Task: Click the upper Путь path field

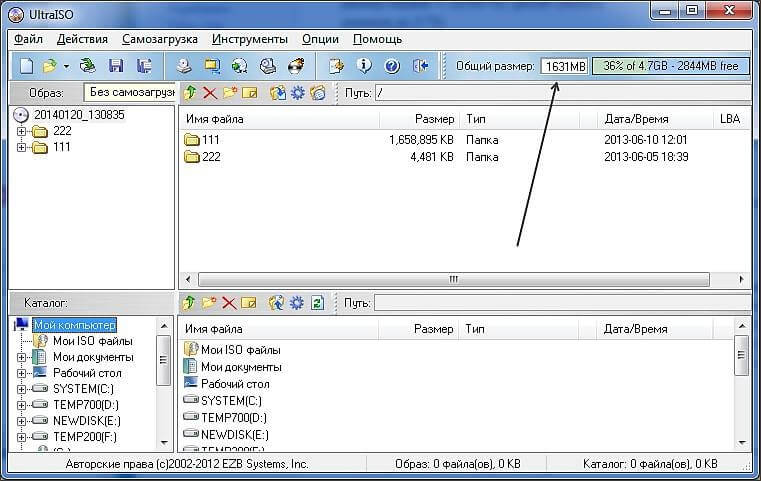Action: 563,92
